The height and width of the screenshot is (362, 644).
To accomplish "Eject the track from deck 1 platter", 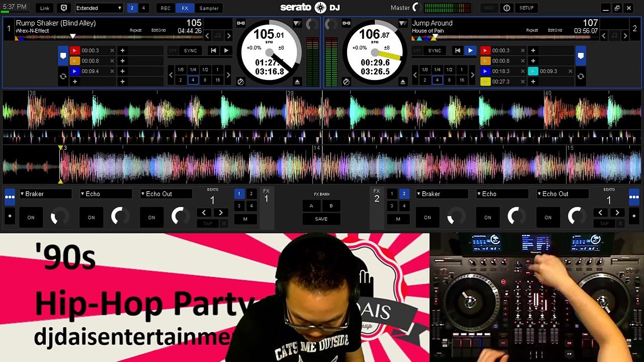I will coord(297,81).
